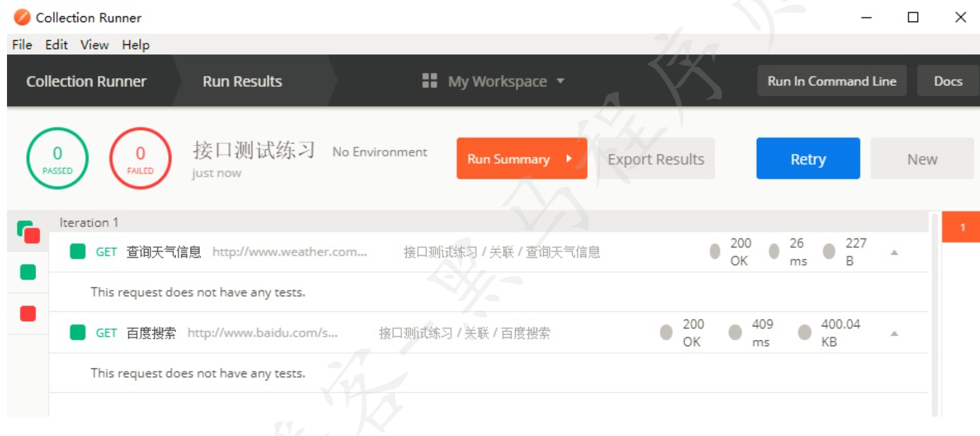The image size is (980, 436).
Task: Click green status square for 查询天气信息
Action: (x=77, y=251)
